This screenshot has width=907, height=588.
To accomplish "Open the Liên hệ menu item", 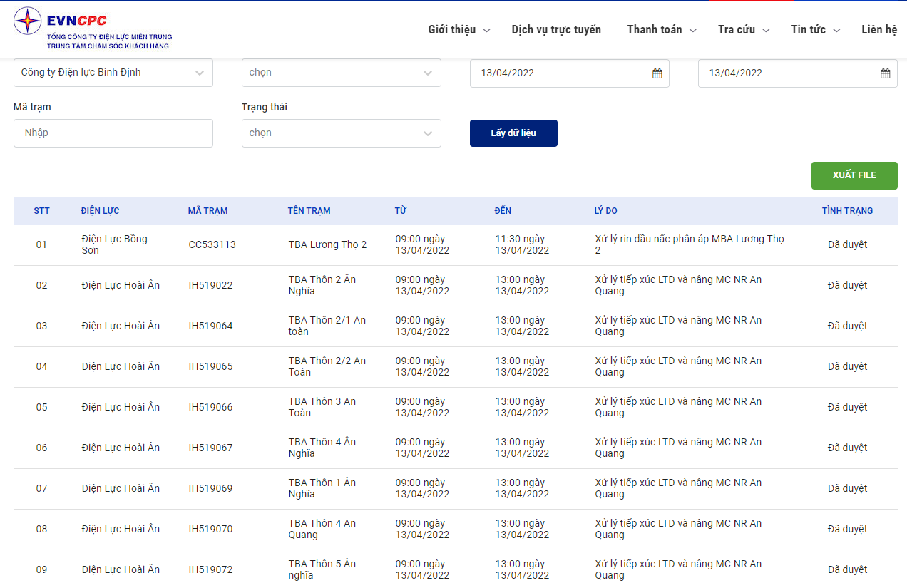I will click(x=879, y=29).
